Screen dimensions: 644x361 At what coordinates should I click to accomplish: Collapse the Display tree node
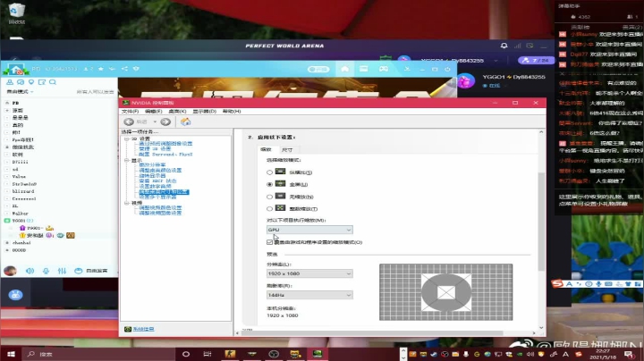pyautogui.click(x=127, y=160)
